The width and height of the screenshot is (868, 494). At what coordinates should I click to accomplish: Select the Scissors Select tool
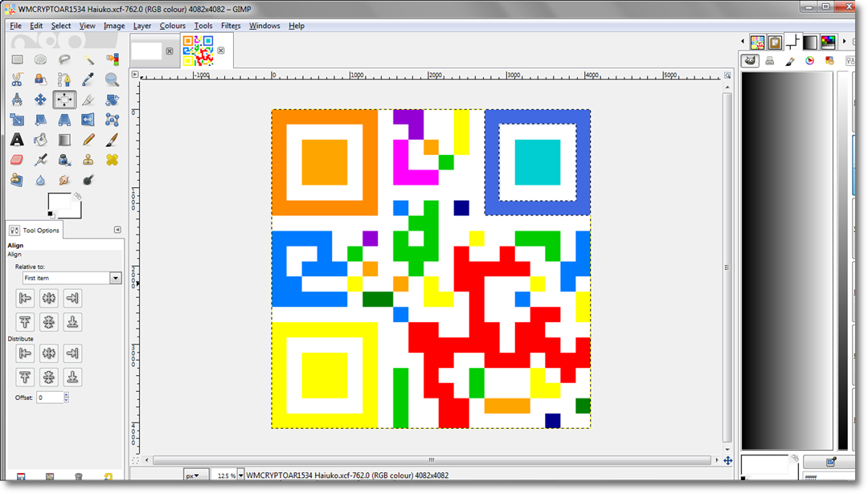click(x=17, y=80)
